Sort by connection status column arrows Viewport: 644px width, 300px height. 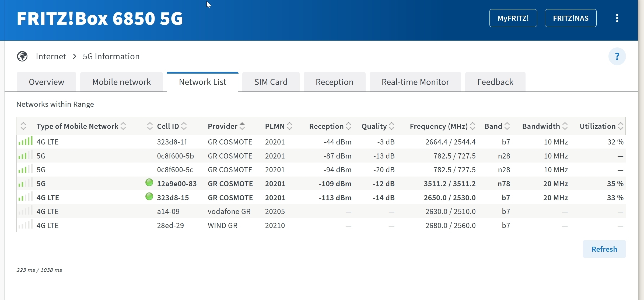coord(150,126)
